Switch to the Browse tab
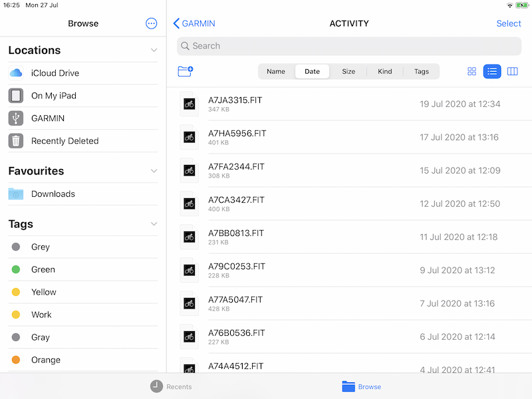 coord(362,386)
